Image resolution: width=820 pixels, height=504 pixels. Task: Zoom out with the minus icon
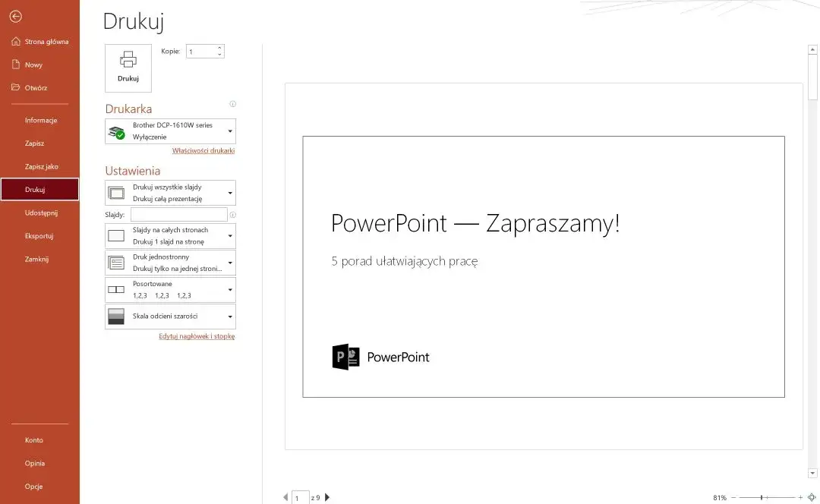(x=733, y=497)
